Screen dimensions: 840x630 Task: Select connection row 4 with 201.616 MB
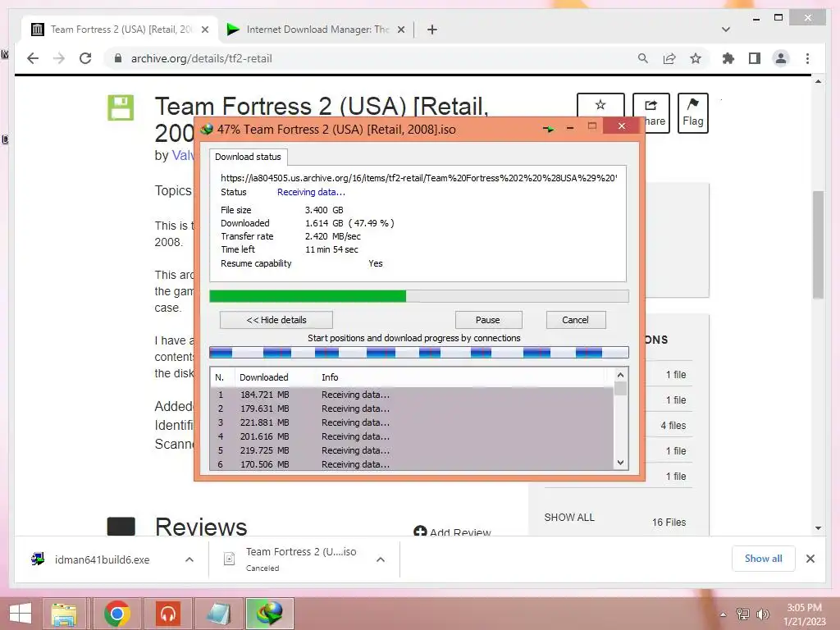412,436
